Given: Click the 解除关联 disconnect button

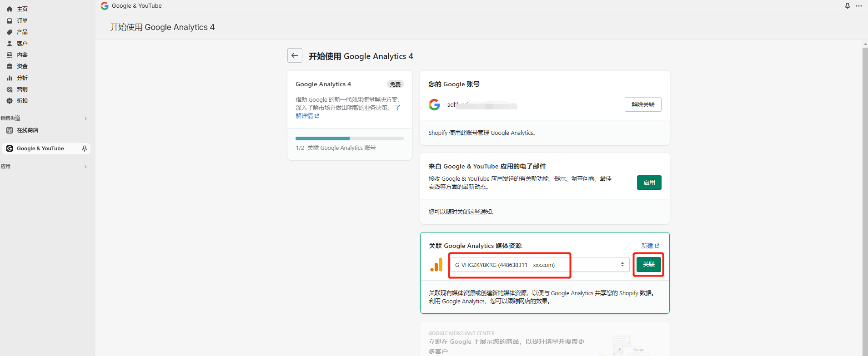Looking at the screenshot, I should pyautogui.click(x=643, y=104).
